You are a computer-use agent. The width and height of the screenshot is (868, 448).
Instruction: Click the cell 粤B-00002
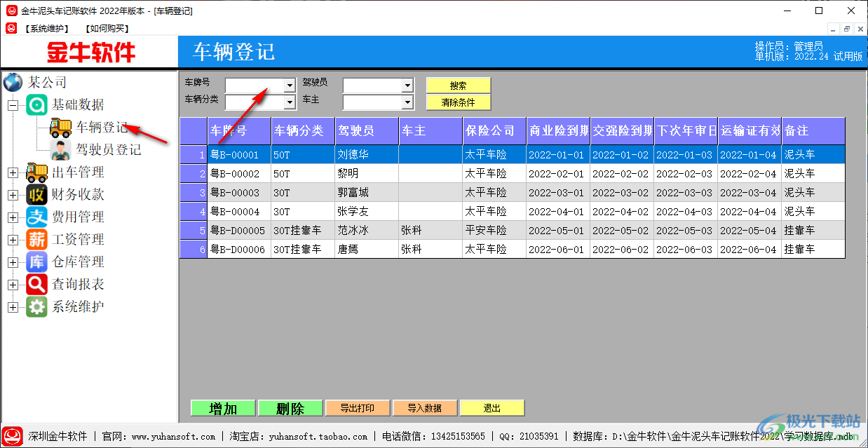pos(239,173)
